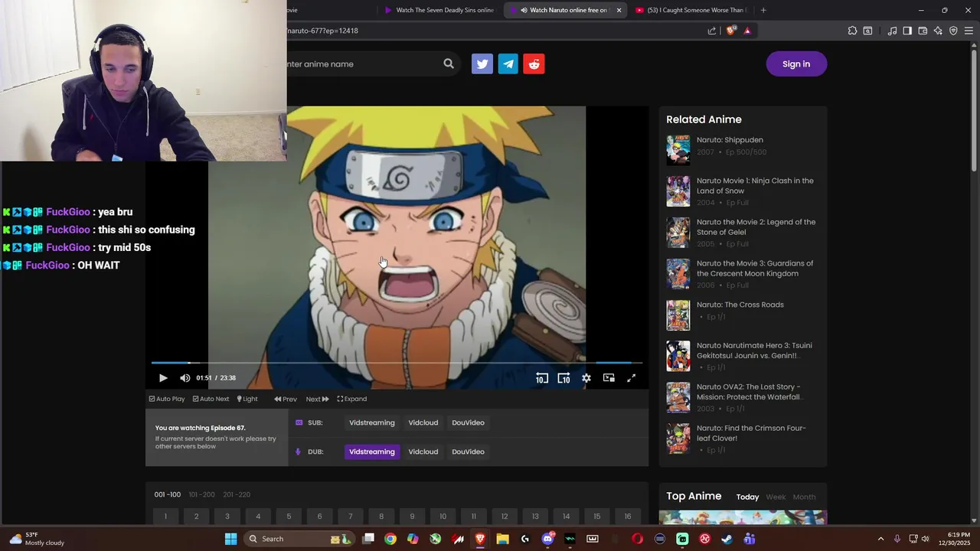Viewport: 980px width, 551px height.
Task: Open the 001-100 episode range
Action: pos(168,494)
